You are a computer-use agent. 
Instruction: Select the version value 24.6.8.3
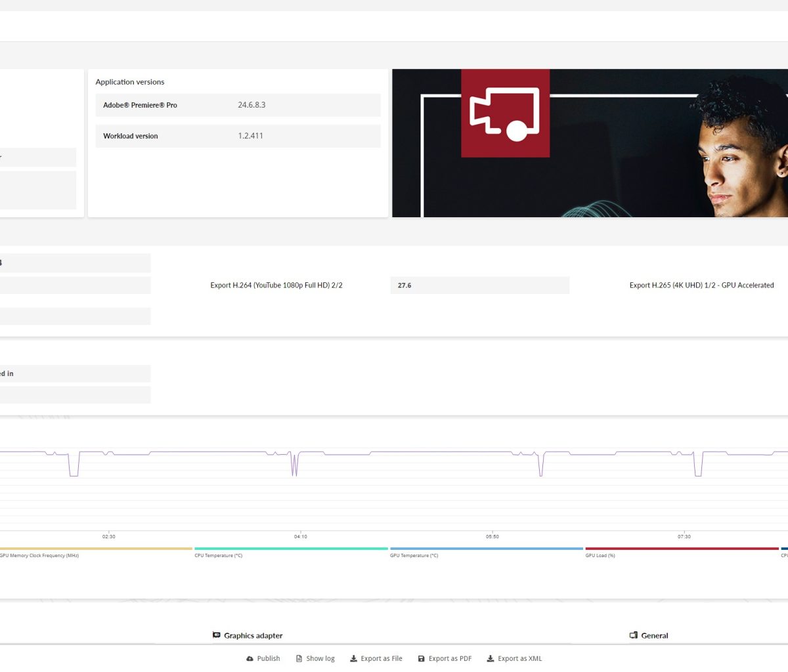[252, 105]
